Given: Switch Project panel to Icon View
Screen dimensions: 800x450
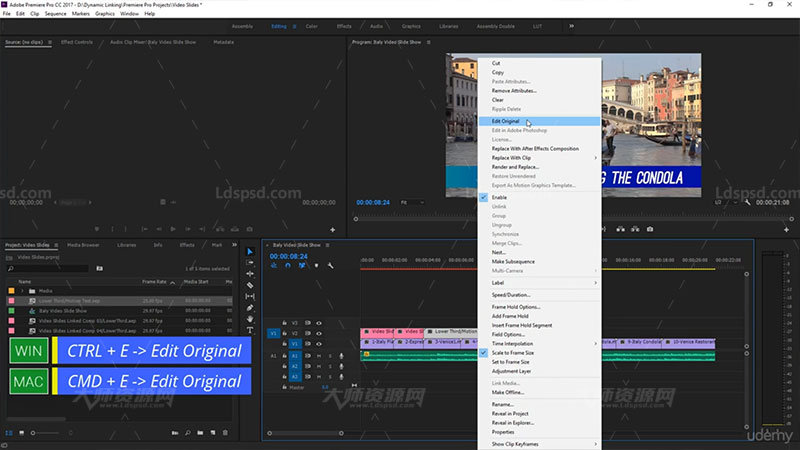Looking at the screenshot, I should [x=21, y=433].
